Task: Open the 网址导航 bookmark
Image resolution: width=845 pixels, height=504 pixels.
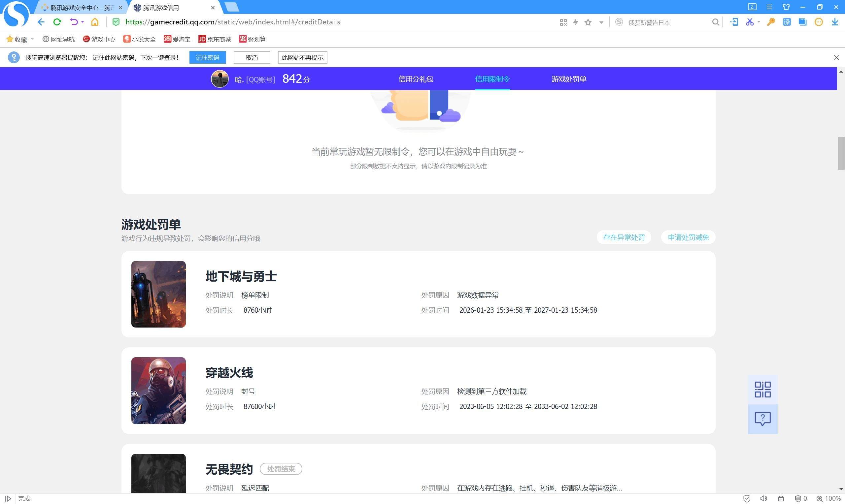Action: click(x=58, y=39)
